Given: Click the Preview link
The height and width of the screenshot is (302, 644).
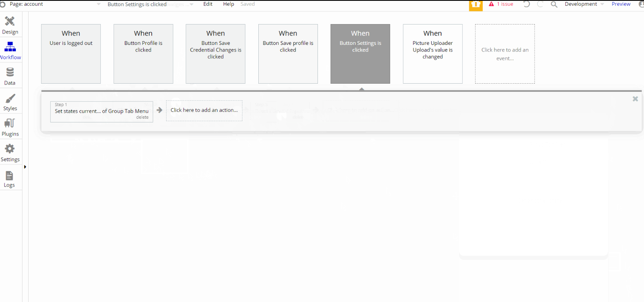Looking at the screenshot, I should [621, 4].
